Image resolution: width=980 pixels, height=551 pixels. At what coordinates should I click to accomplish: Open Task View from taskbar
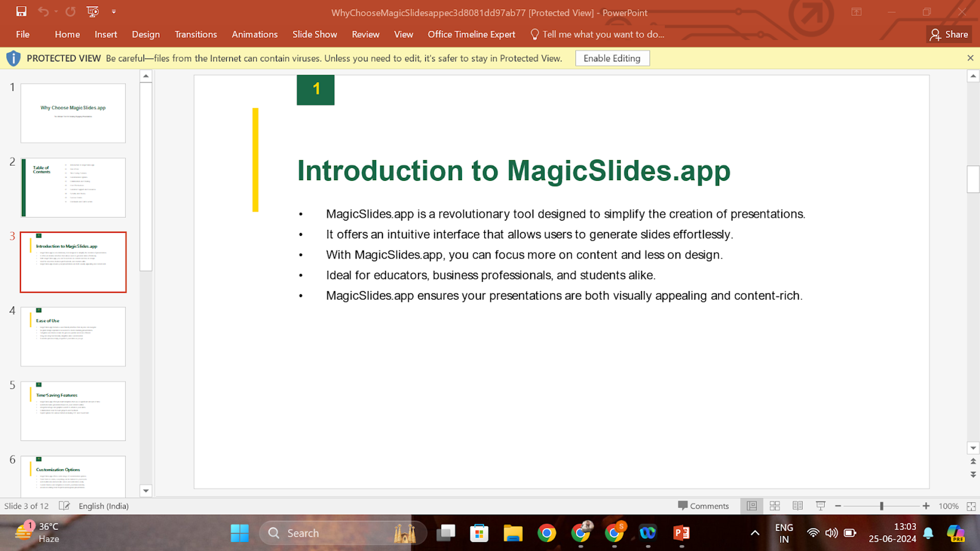point(446,533)
